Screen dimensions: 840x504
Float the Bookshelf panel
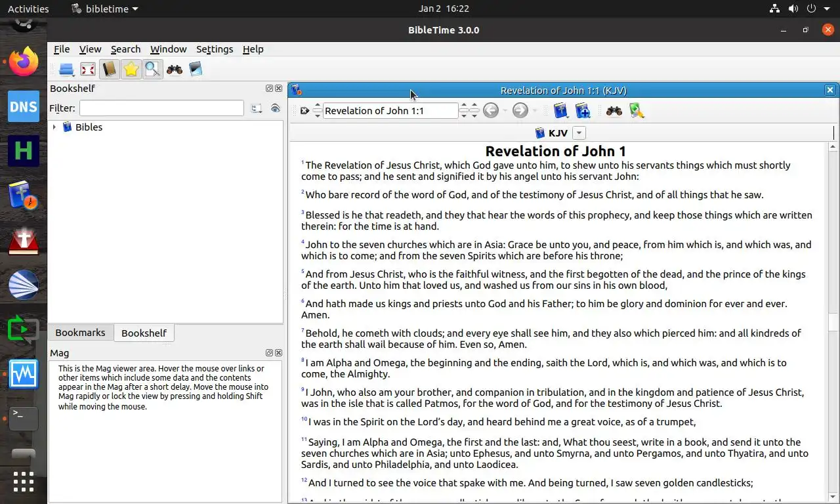click(269, 88)
